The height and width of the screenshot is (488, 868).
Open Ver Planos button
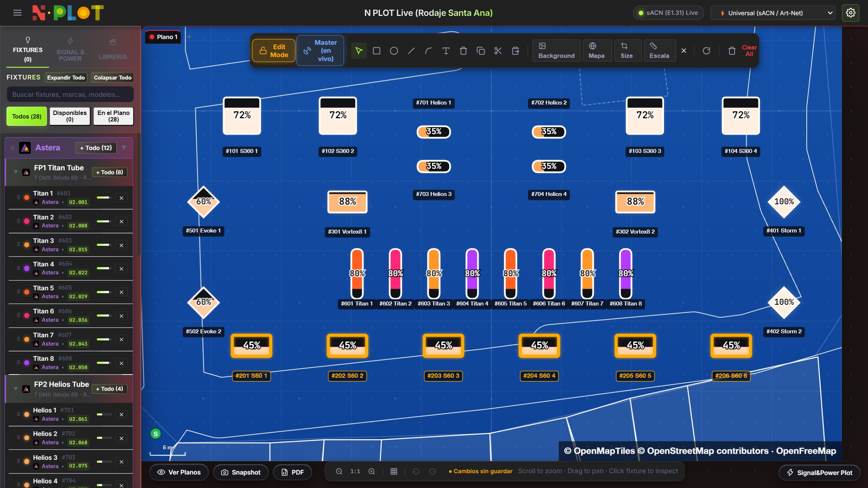click(x=179, y=472)
